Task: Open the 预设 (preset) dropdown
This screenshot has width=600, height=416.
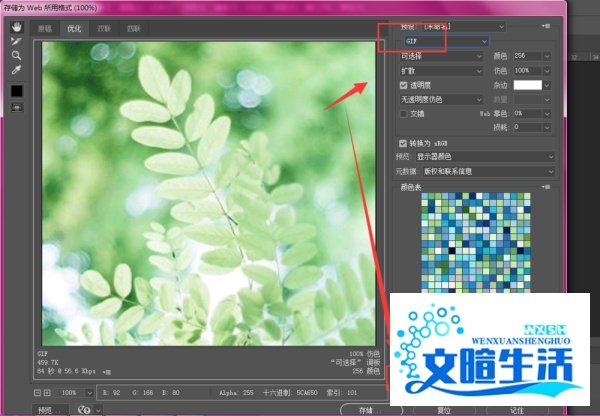Action: coord(464,26)
